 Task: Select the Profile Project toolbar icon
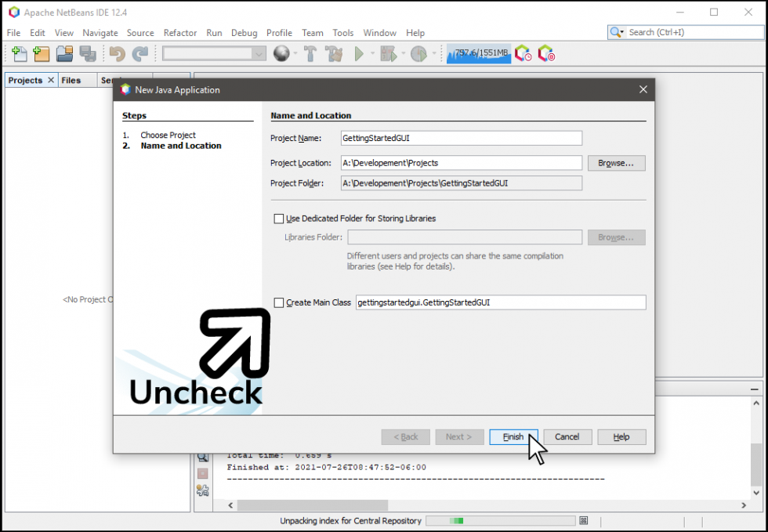coord(417,53)
